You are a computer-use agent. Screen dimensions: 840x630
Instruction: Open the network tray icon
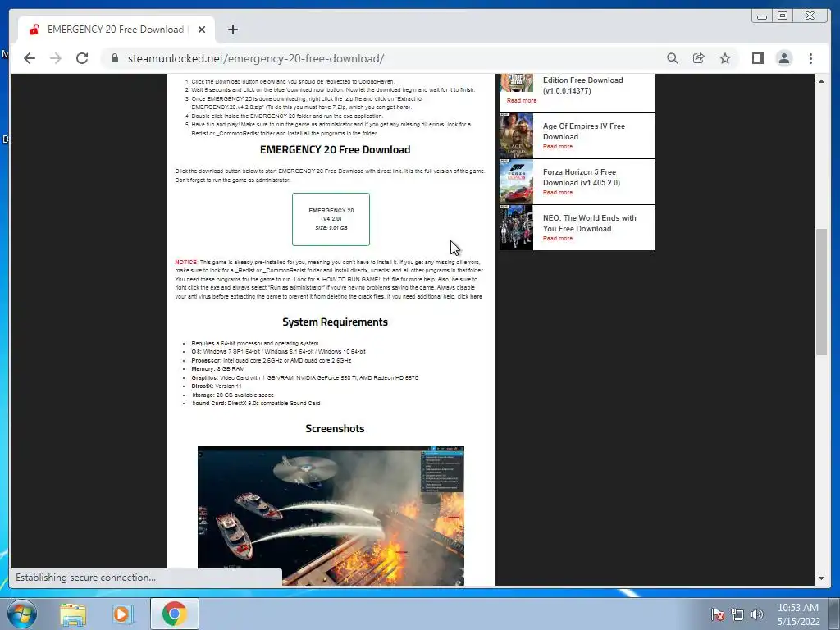tap(737, 614)
